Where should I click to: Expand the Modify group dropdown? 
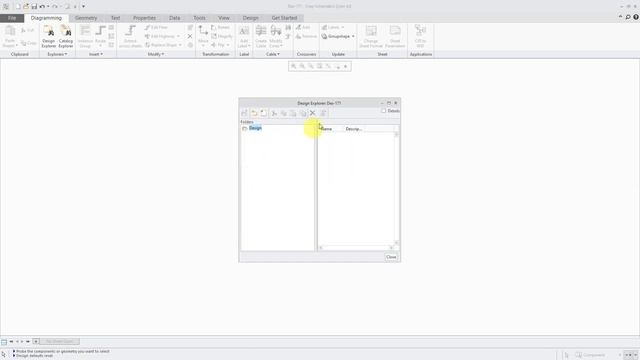[156, 54]
